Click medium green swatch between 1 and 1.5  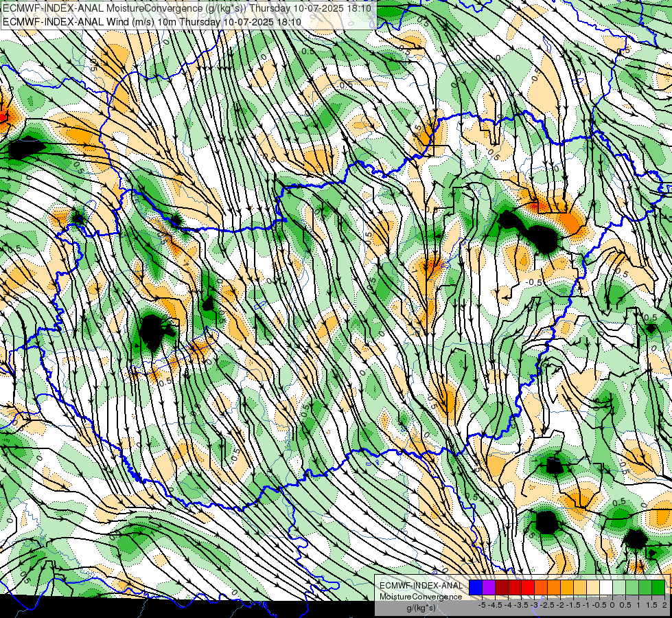coord(645,587)
